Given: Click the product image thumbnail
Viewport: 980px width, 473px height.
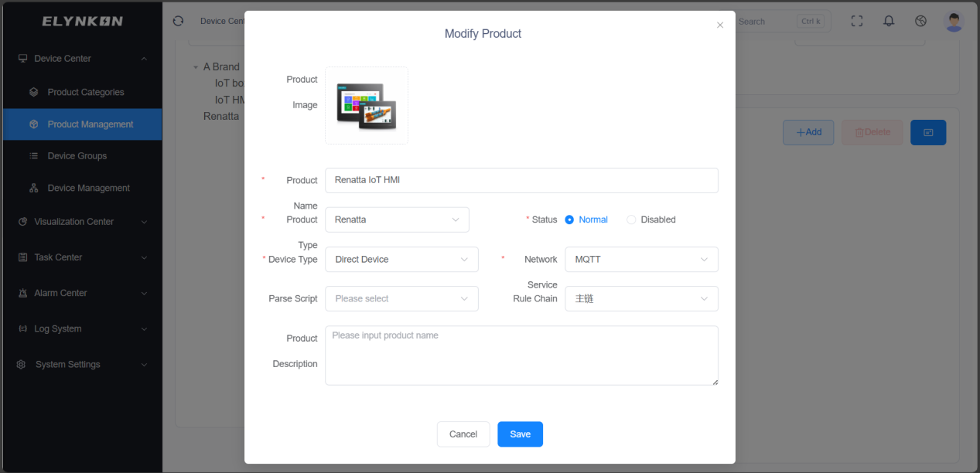Looking at the screenshot, I should pyautogui.click(x=367, y=105).
